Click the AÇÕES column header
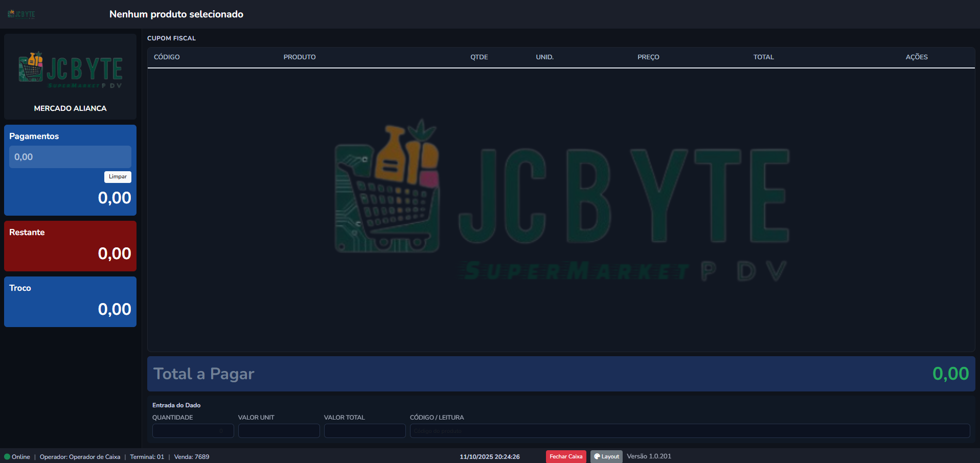The width and height of the screenshot is (980, 463). 917,57
